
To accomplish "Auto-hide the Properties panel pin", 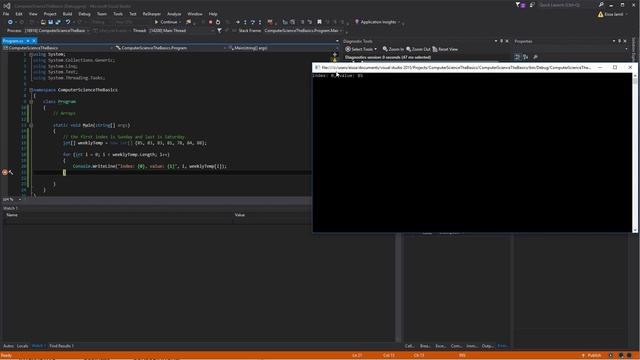I will [x=619, y=41].
